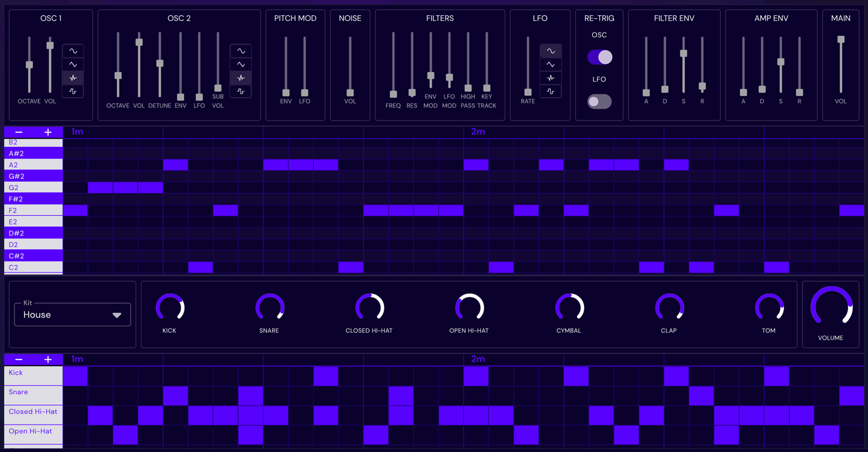
Task: Click the FILTER ENV sustain slider handle
Action: pos(683,53)
